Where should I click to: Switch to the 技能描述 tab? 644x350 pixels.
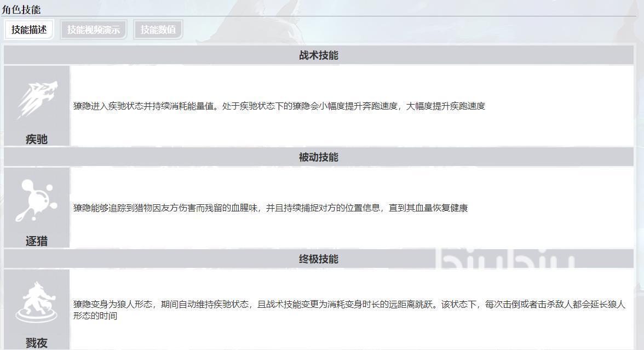click(29, 30)
